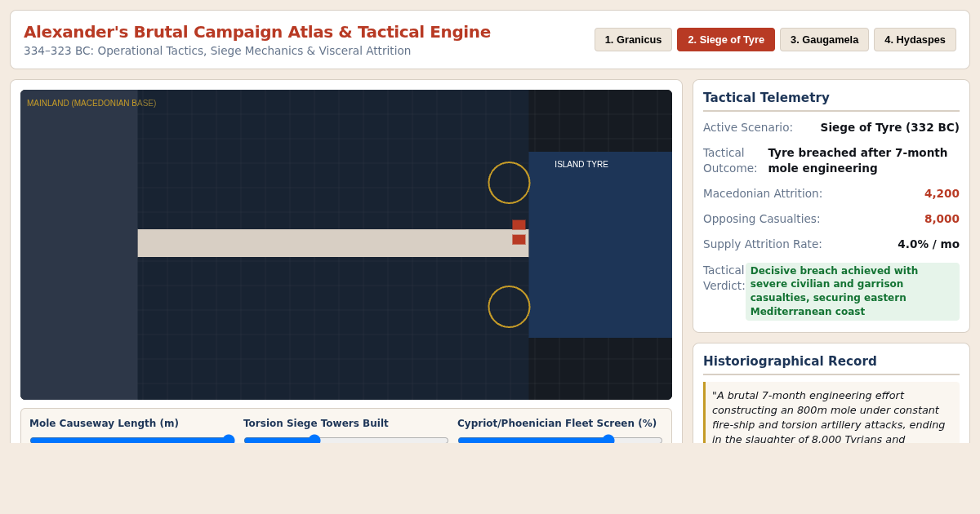Click the Macedonian Attrition value 4,200

pyautogui.click(x=942, y=193)
